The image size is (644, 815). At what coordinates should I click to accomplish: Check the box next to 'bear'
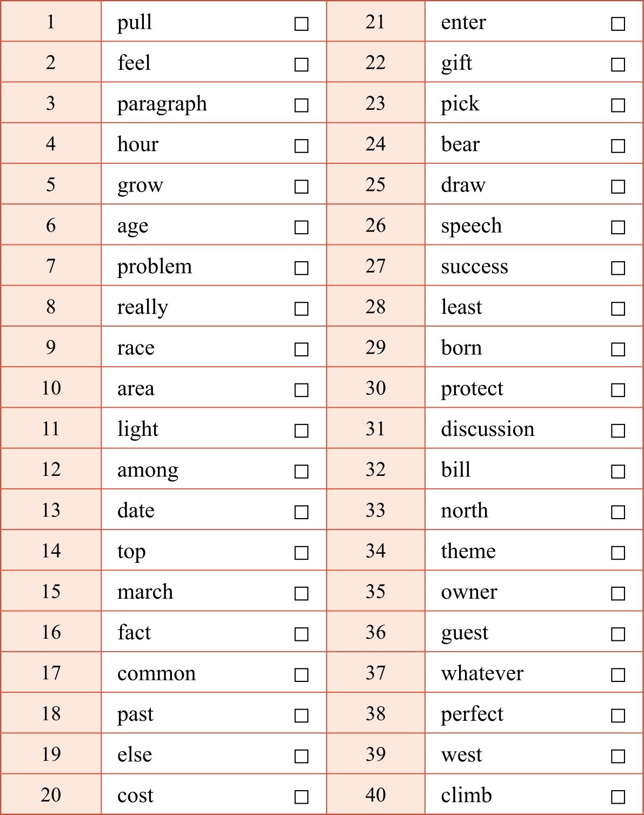tap(618, 146)
